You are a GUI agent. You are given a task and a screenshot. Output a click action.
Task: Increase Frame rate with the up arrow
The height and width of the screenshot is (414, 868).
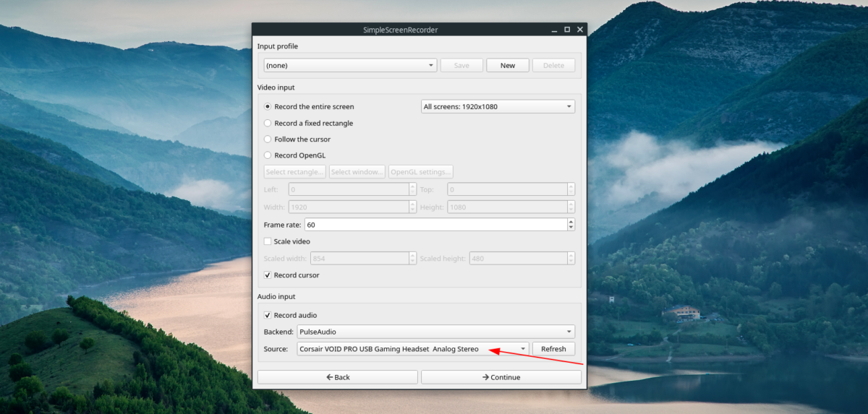pyautogui.click(x=571, y=222)
